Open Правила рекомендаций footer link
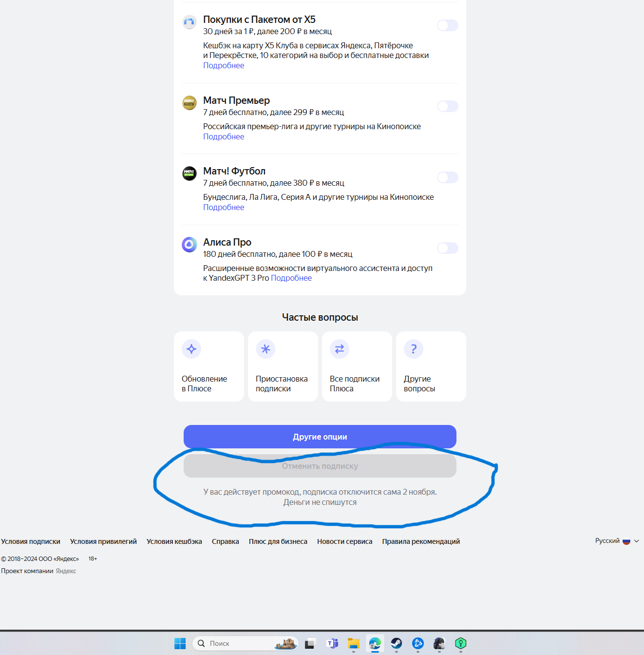The image size is (644, 655). click(421, 541)
